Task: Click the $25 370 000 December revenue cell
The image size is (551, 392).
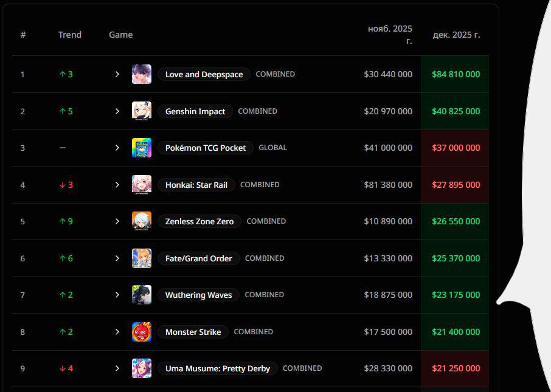Action: [456, 258]
